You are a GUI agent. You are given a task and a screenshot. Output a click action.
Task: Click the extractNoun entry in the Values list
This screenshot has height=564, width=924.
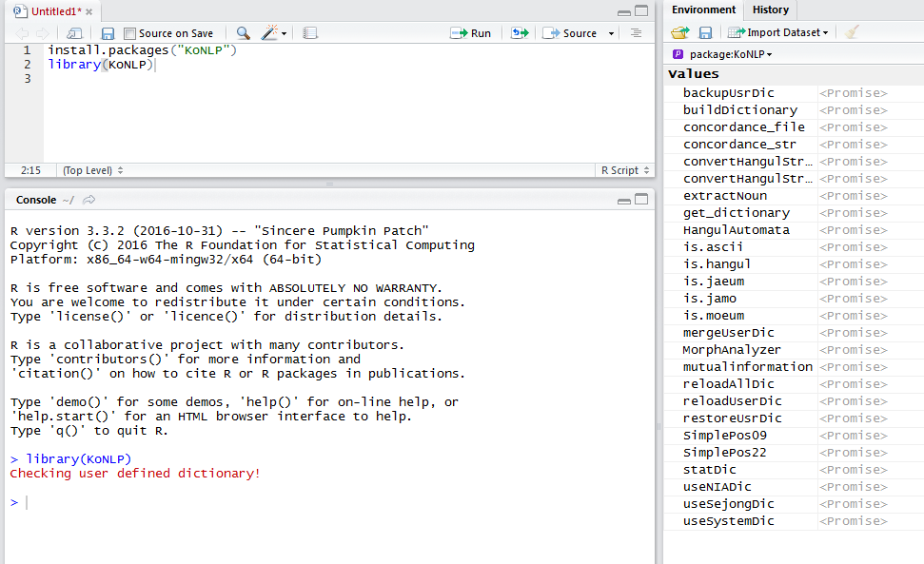pos(724,195)
